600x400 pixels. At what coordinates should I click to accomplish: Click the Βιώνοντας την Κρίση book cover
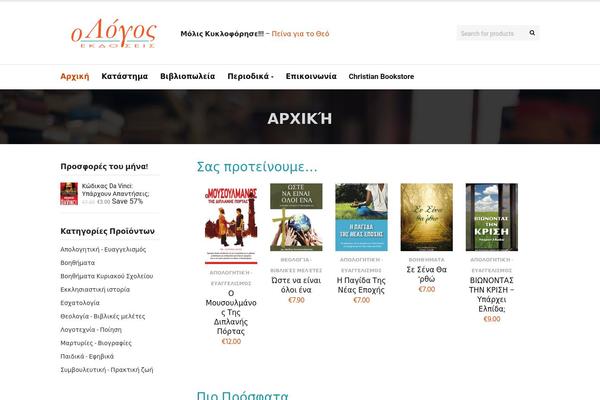point(492,217)
